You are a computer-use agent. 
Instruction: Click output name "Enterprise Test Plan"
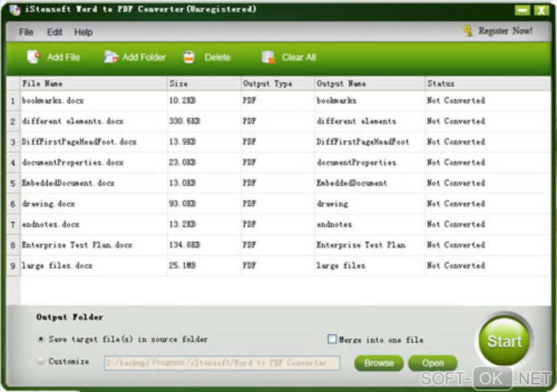pyautogui.click(x=360, y=245)
